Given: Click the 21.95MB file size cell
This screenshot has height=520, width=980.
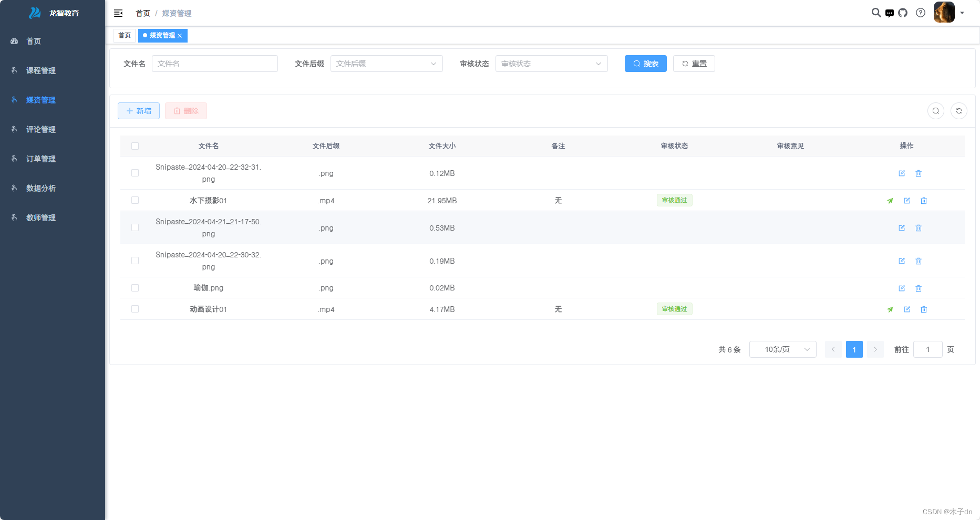Looking at the screenshot, I should coord(442,201).
